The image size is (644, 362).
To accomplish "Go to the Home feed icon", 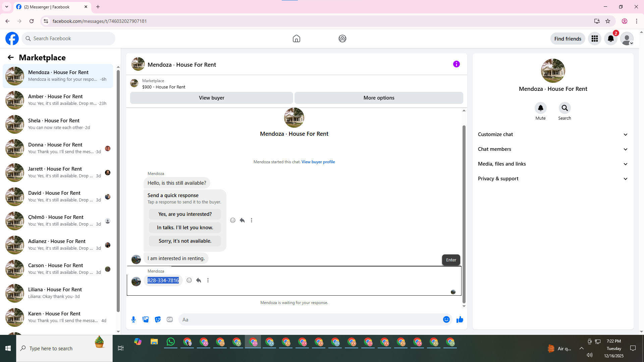I will coord(297,39).
